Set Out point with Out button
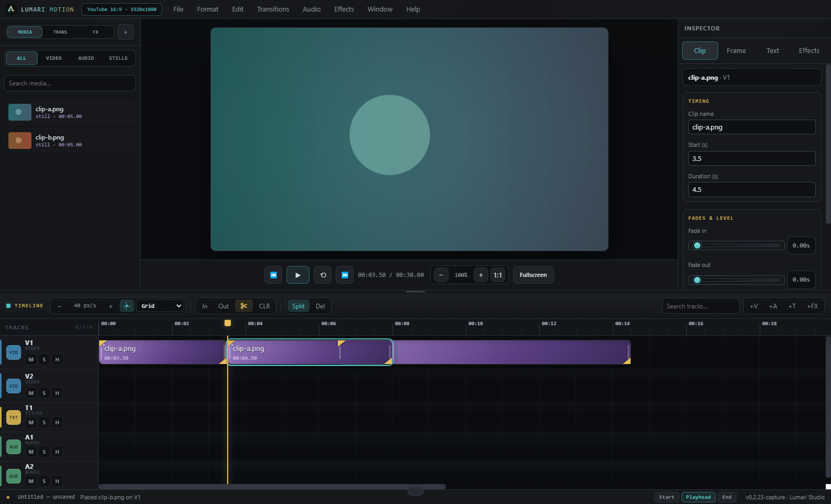Image resolution: width=831 pixels, height=504 pixels. (223, 306)
